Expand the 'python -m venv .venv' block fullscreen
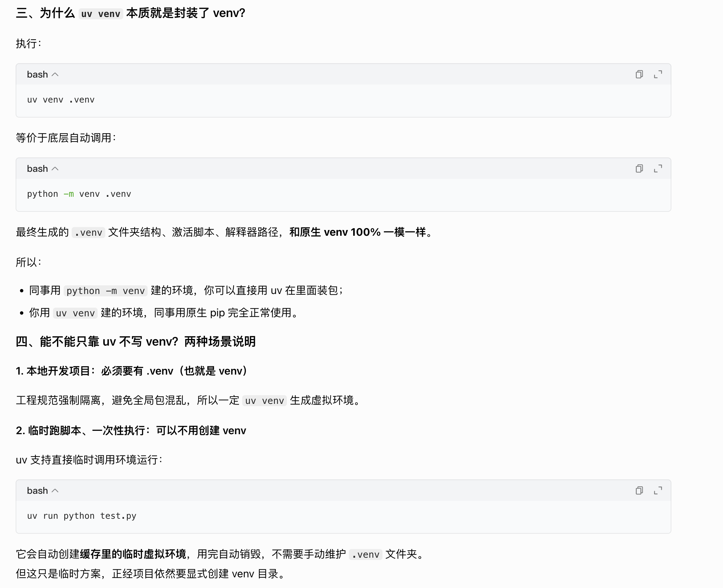Image resolution: width=723 pixels, height=588 pixels. pos(658,168)
